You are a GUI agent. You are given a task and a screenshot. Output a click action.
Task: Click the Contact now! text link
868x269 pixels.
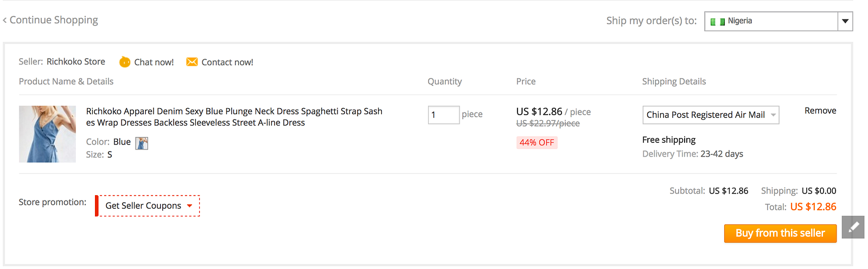coord(227,62)
